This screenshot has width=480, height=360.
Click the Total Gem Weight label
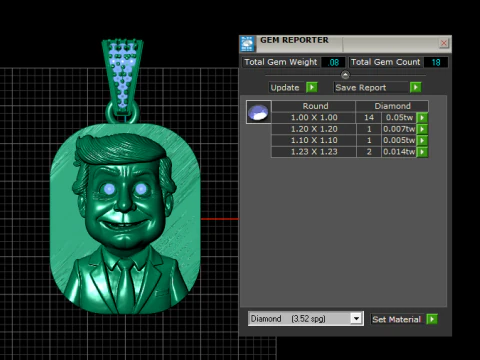pos(281,62)
